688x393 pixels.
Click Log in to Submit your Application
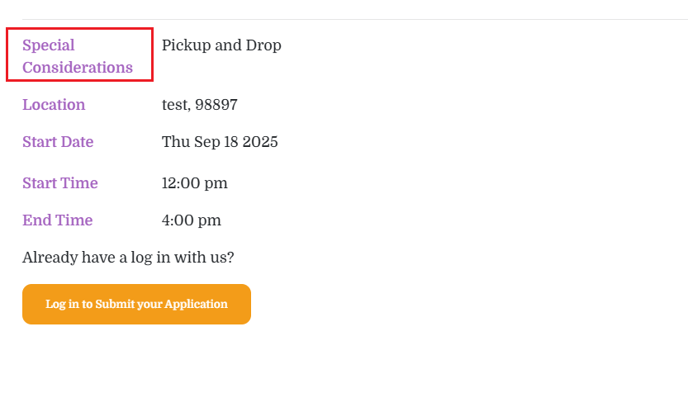[x=136, y=304]
